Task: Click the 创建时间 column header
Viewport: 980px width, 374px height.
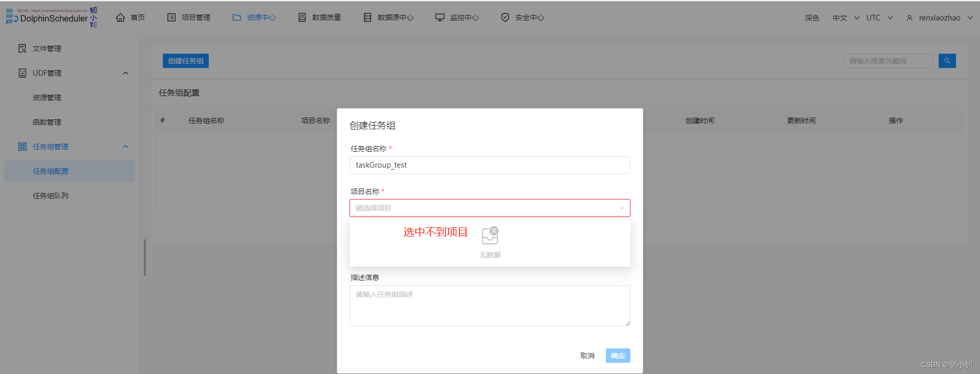Action: (x=700, y=121)
